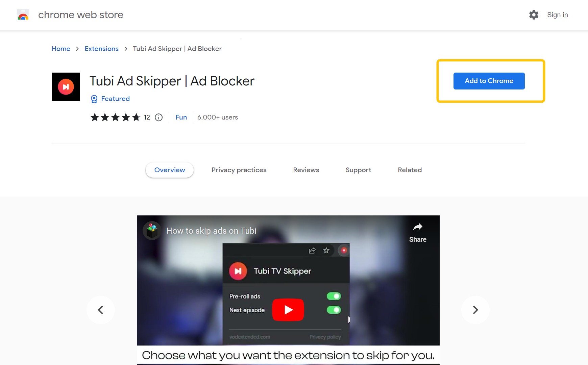Click 'Tubi Ad Skipper | Ad Blocker' heading

click(x=172, y=81)
